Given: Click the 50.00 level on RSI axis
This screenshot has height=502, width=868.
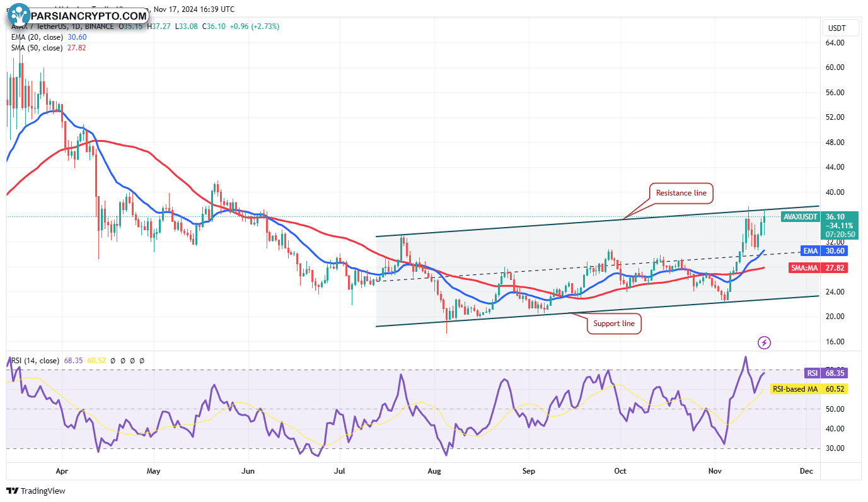Looking at the screenshot, I should (x=836, y=409).
